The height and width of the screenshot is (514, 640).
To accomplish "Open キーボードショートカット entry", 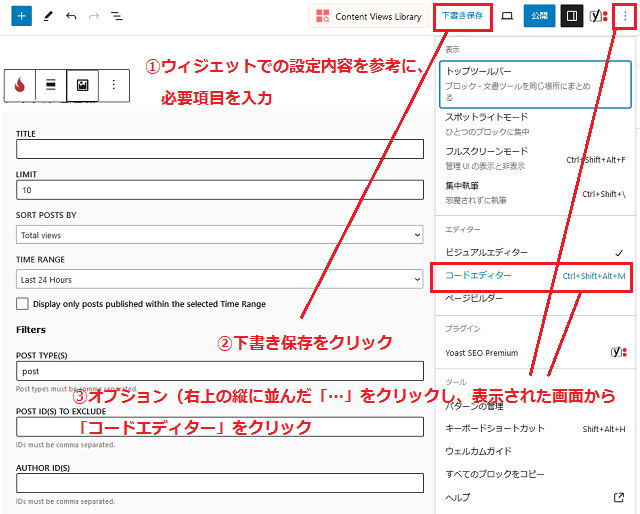I will [x=535, y=428].
